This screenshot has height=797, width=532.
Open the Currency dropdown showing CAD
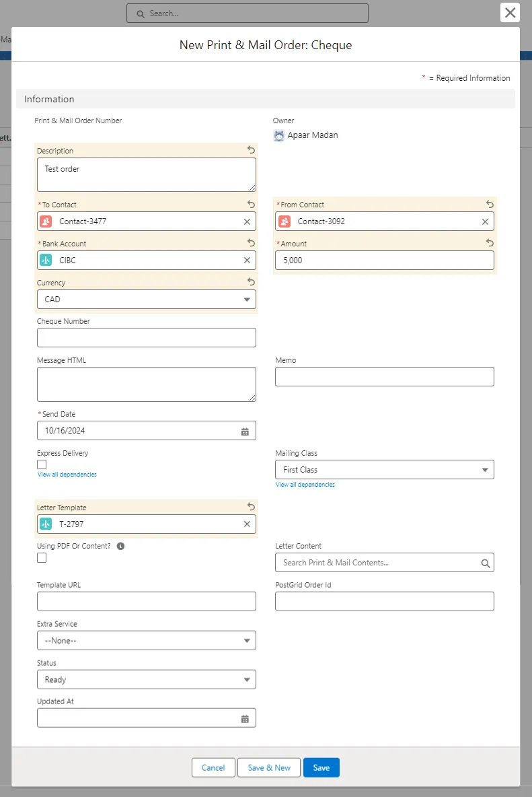tap(146, 300)
